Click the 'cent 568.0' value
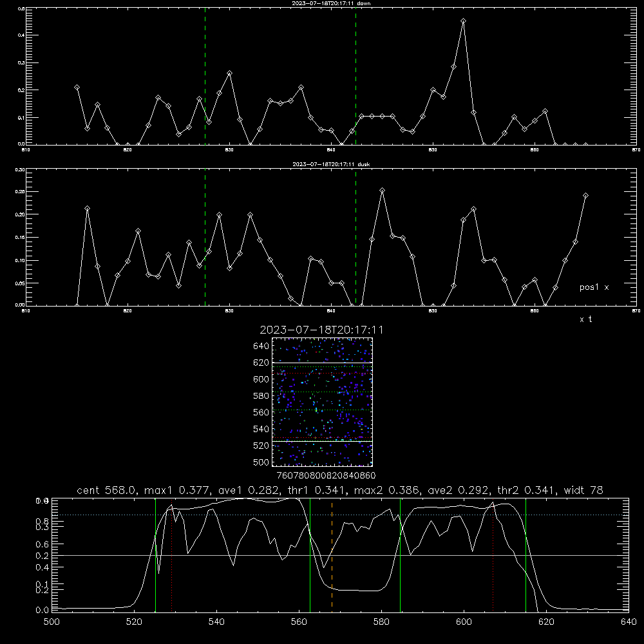The height and width of the screenshot is (644, 644). pyautogui.click(x=106, y=490)
